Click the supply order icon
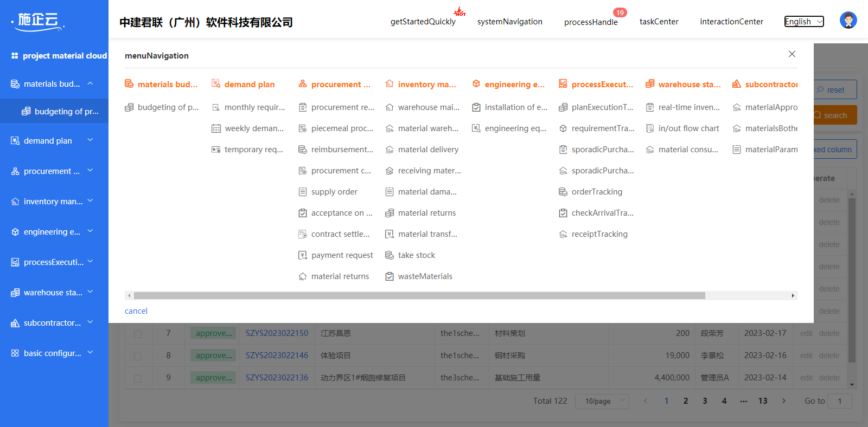868x427 pixels. coord(303,192)
